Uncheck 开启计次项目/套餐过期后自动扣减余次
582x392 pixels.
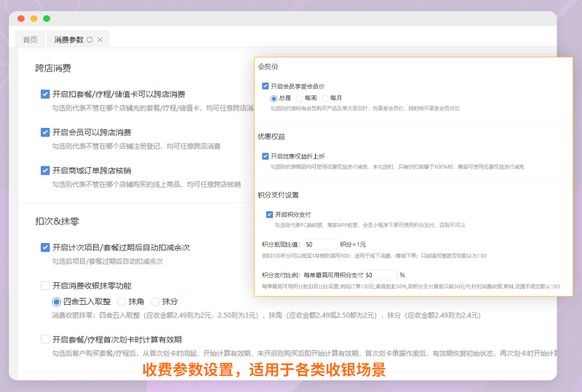45,247
